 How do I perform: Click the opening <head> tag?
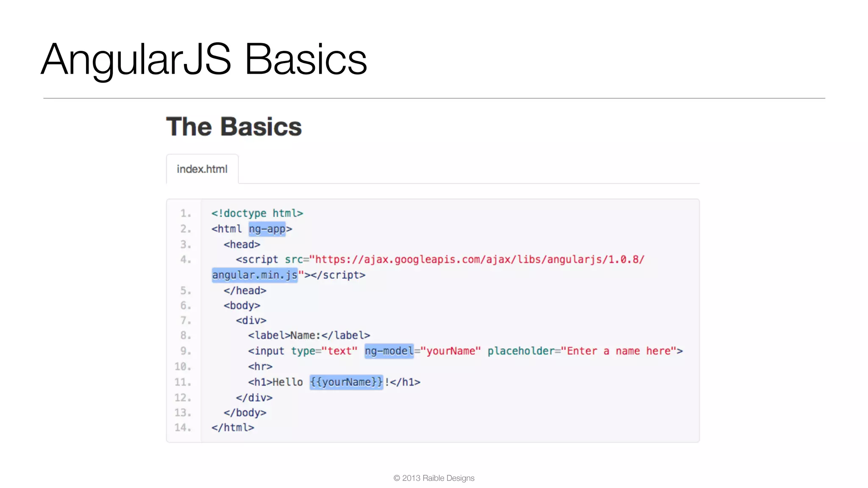pos(242,244)
